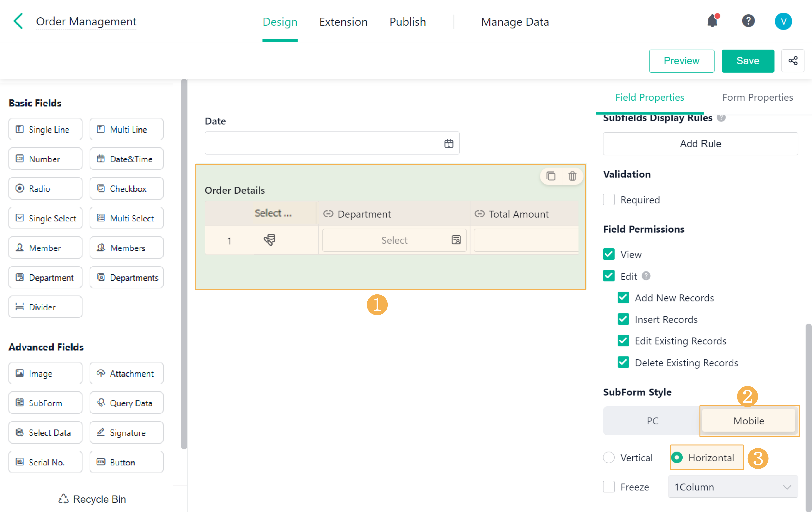Open the Department Select dropdown in subform

point(394,240)
